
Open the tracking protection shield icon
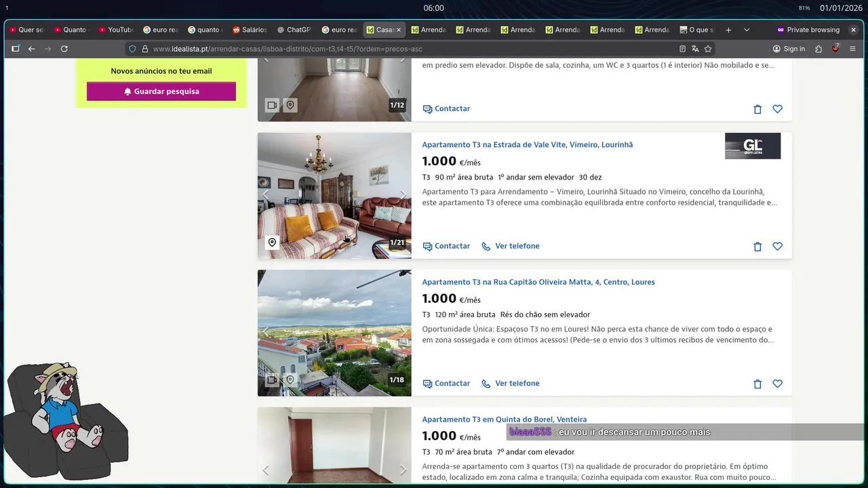pos(132,49)
